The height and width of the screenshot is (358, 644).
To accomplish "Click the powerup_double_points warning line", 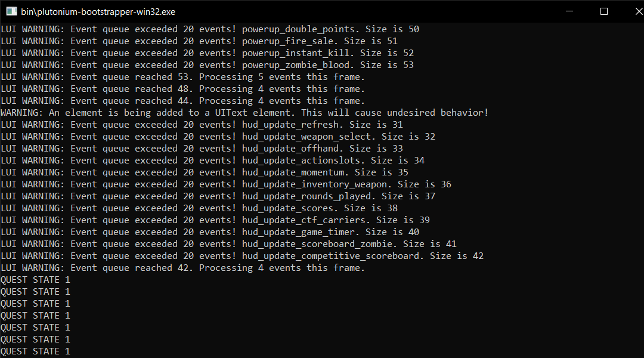I will click(210, 29).
